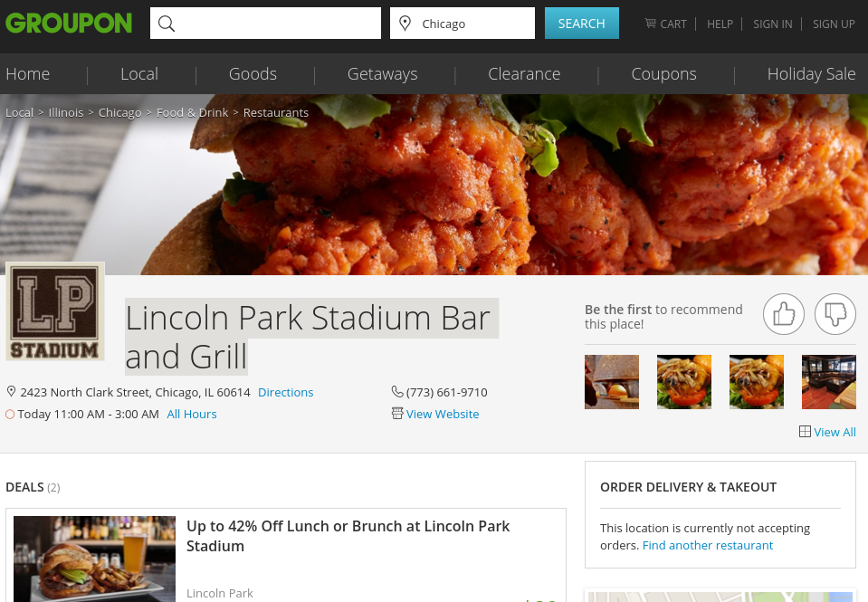This screenshot has height=602, width=868.
Task: Click the thumbs down icon
Action: pyautogui.click(x=835, y=314)
